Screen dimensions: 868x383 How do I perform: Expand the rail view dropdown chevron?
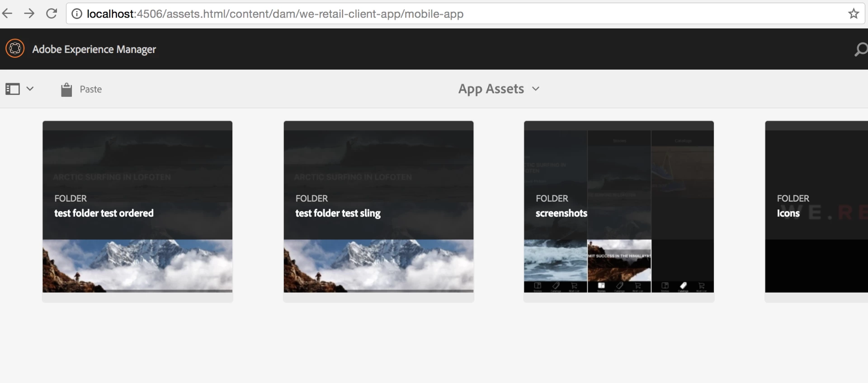pyautogui.click(x=30, y=89)
